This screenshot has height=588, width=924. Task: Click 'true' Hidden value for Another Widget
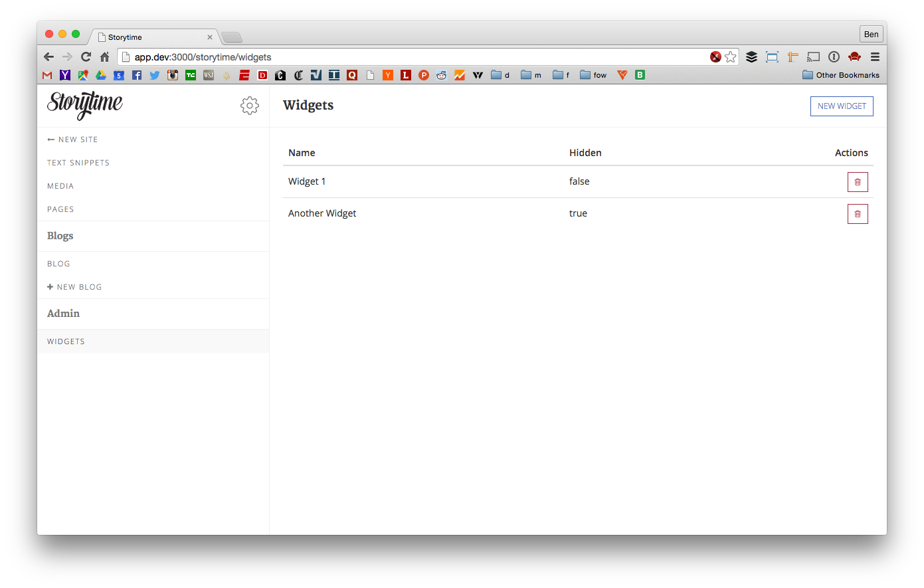pos(578,213)
